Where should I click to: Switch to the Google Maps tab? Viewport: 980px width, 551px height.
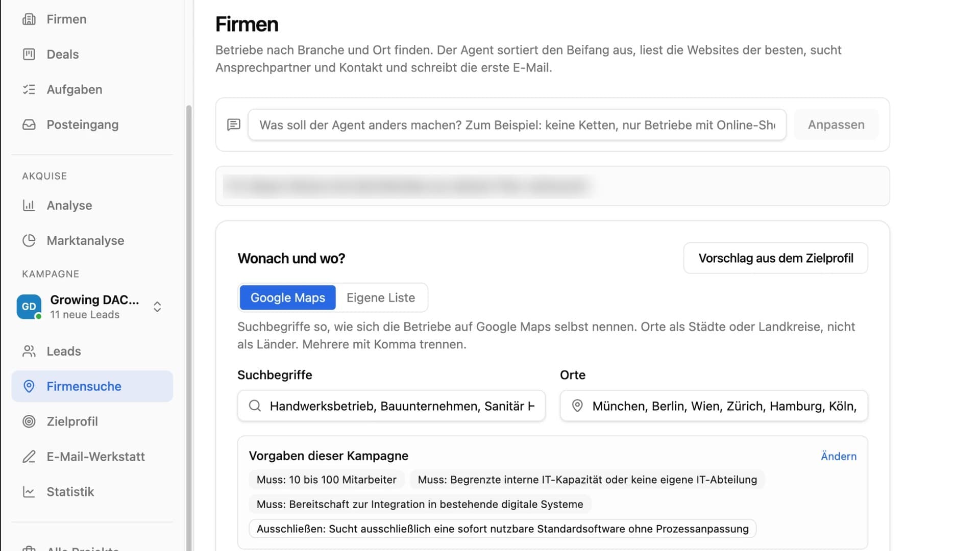tap(288, 297)
